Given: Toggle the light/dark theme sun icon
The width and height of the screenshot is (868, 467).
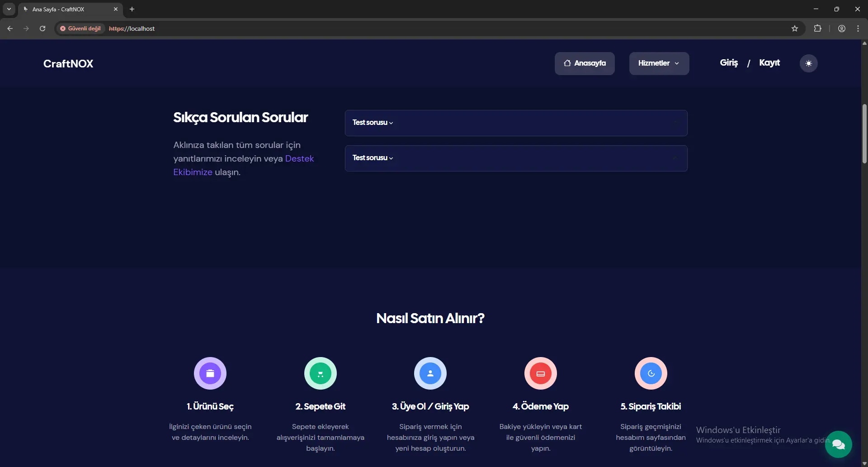Looking at the screenshot, I should (x=809, y=63).
